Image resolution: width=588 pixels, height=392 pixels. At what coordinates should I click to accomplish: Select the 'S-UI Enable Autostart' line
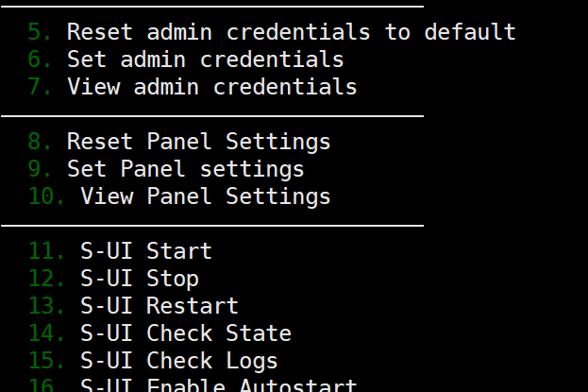[218, 385]
